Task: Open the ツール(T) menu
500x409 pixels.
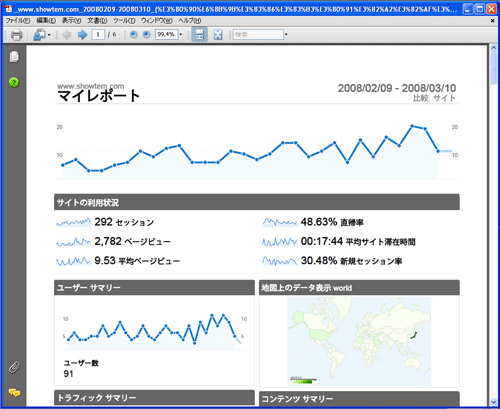Action: 124,21
